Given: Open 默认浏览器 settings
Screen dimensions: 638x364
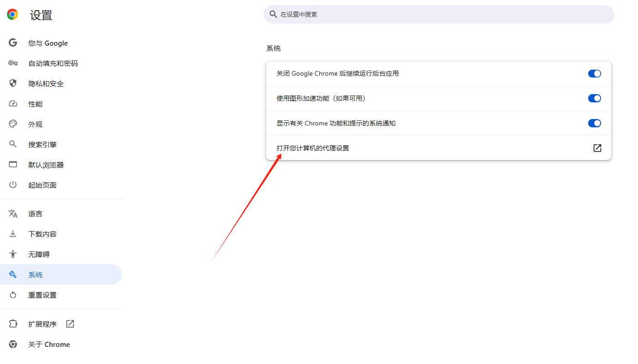Looking at the screenshot, I should tap(61, 165).
